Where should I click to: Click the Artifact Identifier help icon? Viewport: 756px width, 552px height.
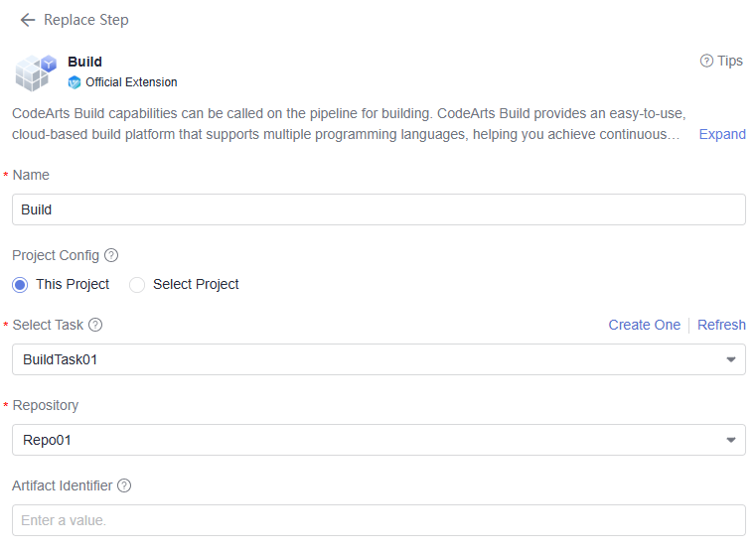click(124, 485)
